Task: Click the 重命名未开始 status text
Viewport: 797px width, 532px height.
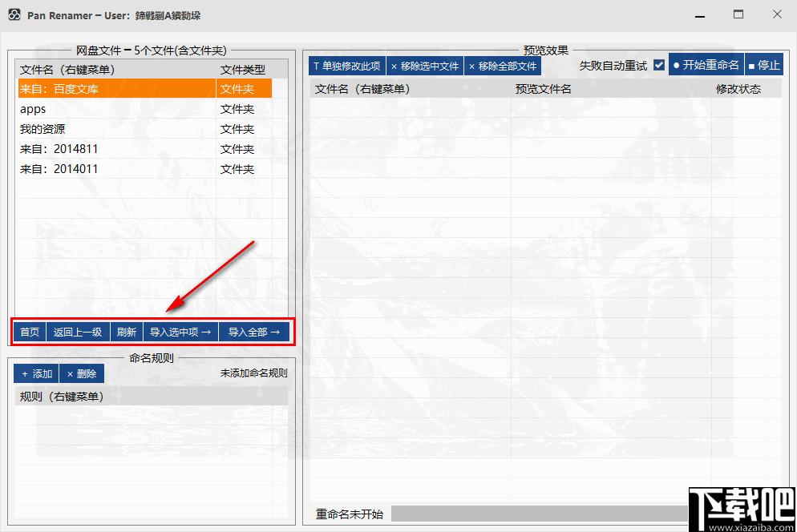Action: tap(350, 514)
